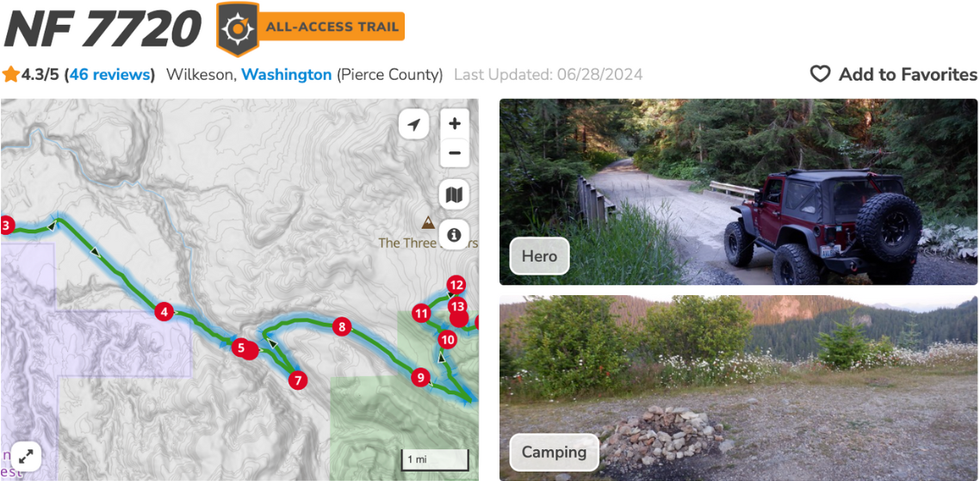Screen dimensions: 980x481
Task: Click the All-Access Trail compass badge icon
Action: point(238,28)
